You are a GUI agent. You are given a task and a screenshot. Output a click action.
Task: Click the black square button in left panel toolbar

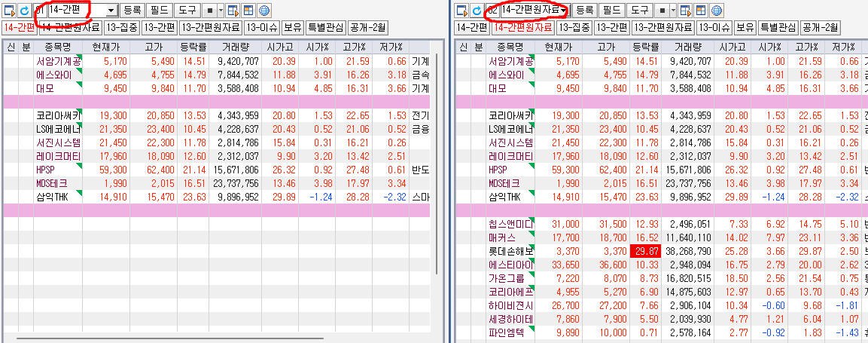(210, 10)
